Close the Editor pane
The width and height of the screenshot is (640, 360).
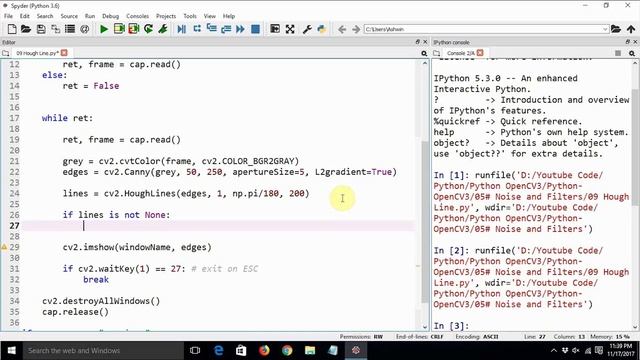(425, 42)
